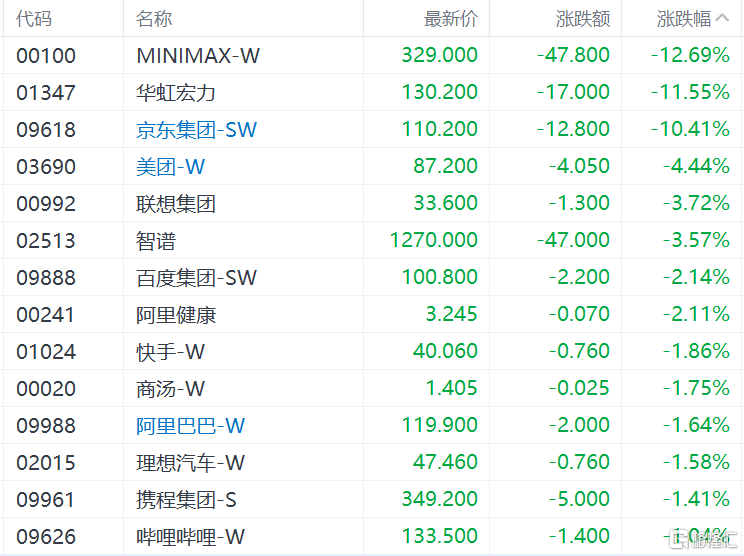Select 携程集团-S stock row

pos(372,499)
